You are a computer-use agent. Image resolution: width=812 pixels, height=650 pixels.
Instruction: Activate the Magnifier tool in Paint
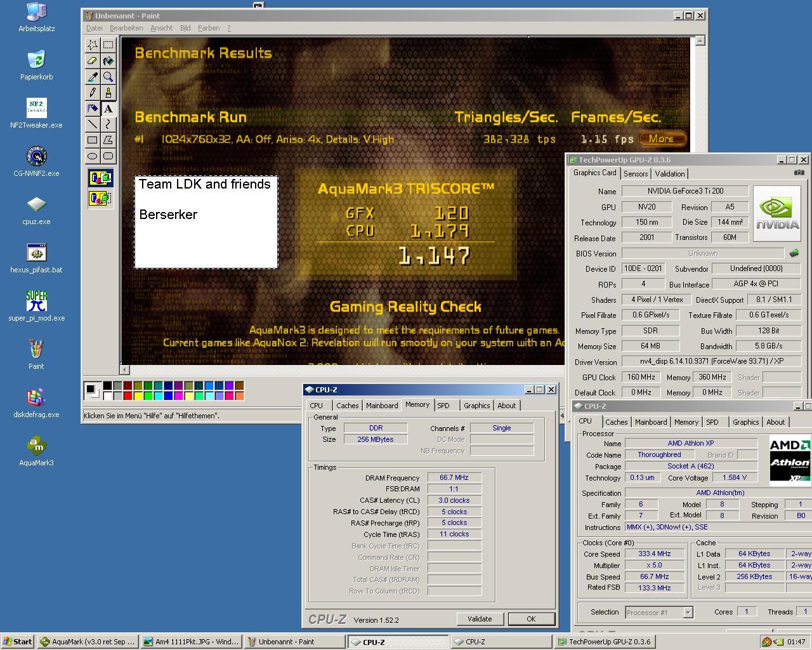tap(108, 77)
